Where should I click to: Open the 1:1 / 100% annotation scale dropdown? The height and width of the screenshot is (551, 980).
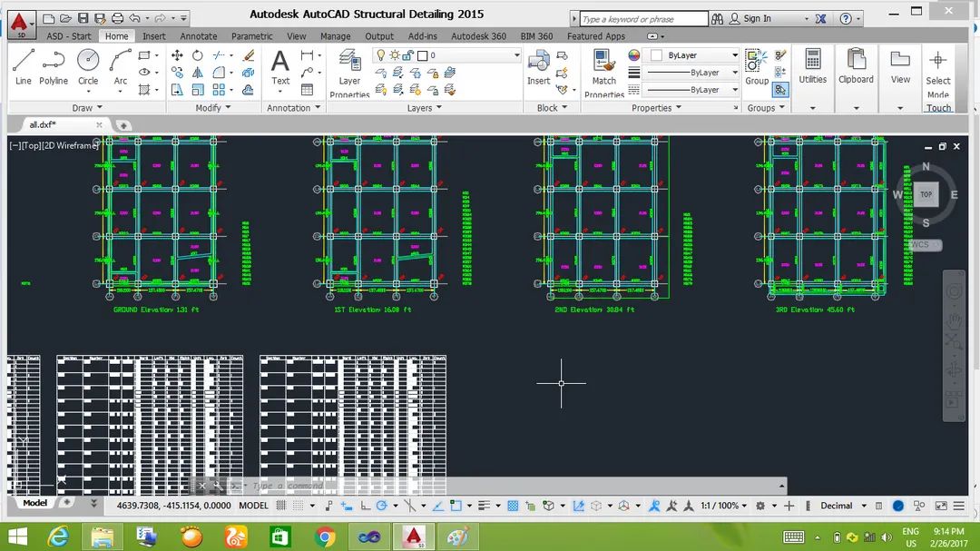pyautogui.click(x=723, y=506)
